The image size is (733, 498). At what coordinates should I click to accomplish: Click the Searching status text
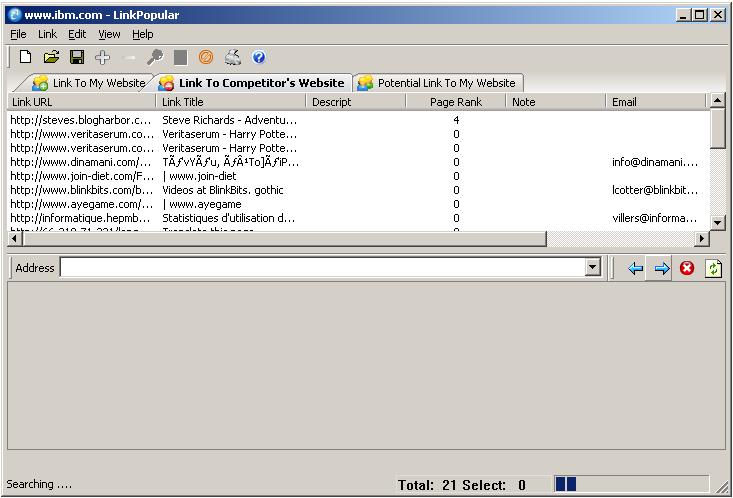[39, 484]
